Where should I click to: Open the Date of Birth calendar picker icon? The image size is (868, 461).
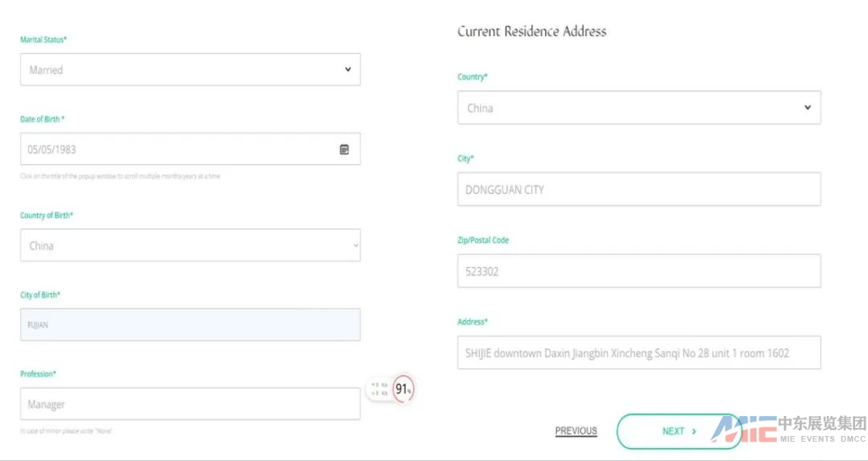344,150
